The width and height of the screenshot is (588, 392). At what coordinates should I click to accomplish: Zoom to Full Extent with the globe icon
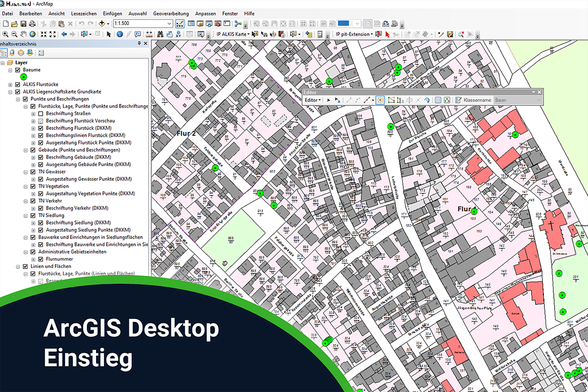(x=32, y=34)
